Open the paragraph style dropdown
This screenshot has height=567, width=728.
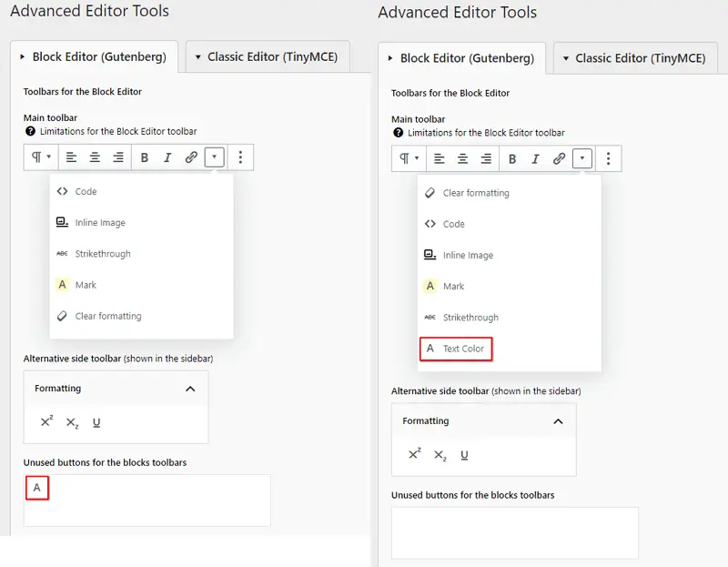tap(38, 157)
